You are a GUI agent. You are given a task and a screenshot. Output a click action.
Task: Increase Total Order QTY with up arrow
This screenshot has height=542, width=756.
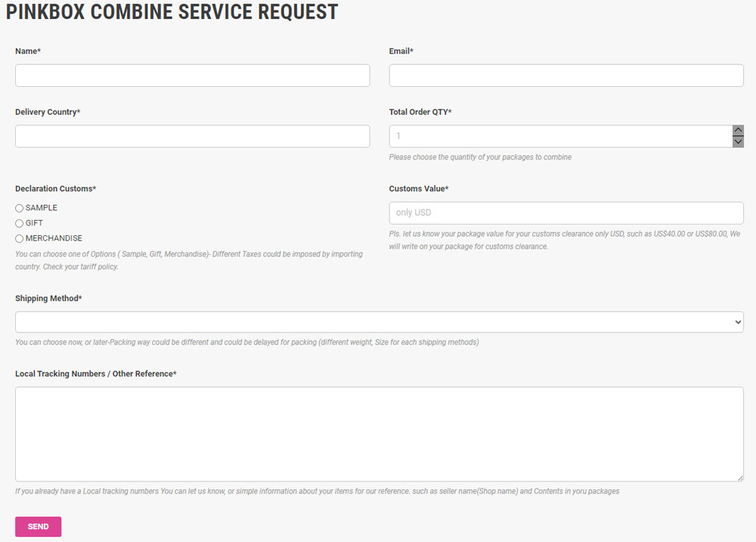(x=738, y=131)
